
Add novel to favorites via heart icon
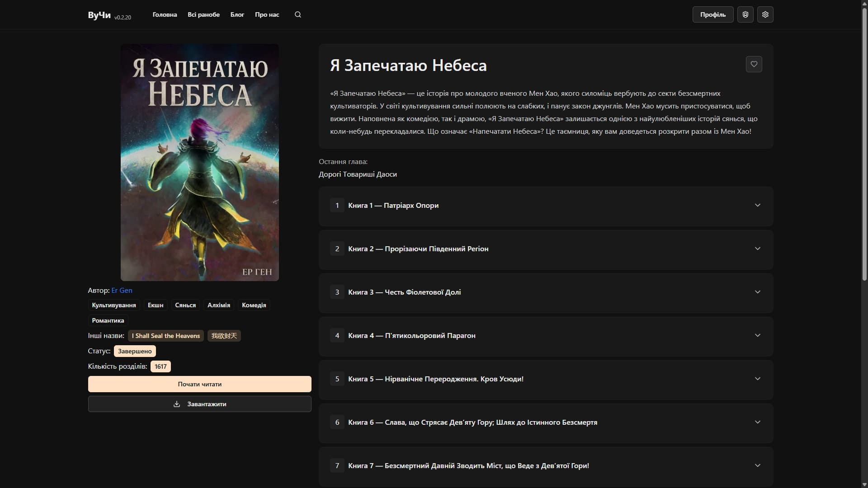[x=754, y=64]
